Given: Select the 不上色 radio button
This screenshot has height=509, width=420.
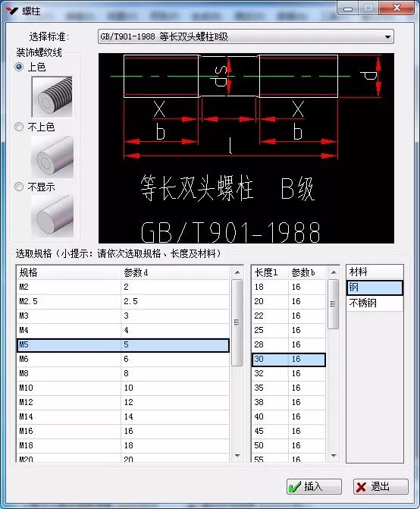Looking at the screenshot, I should click(19, 127).
